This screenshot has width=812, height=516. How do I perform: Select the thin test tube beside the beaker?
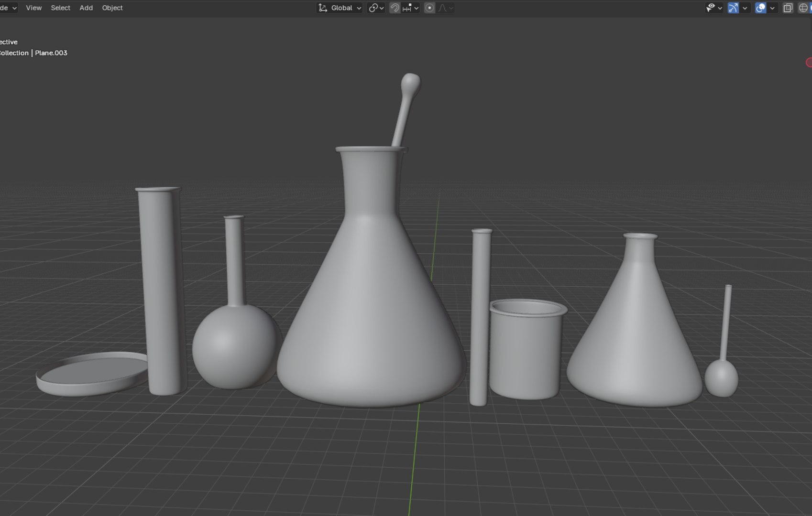pos(480,318)
